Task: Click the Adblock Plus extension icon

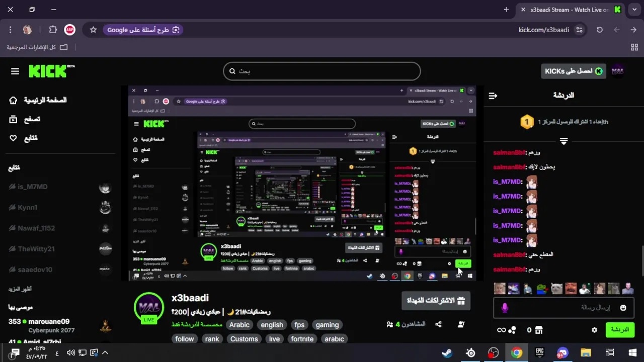Action: (x=69, y=30)
